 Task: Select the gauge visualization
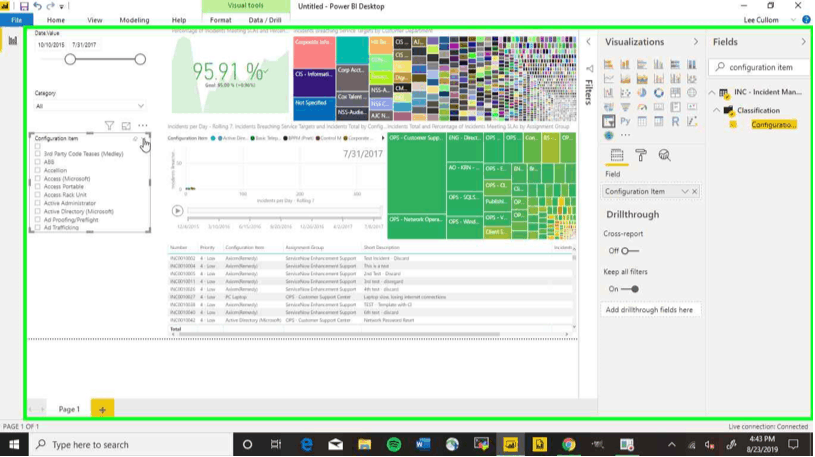coord(642,107)
